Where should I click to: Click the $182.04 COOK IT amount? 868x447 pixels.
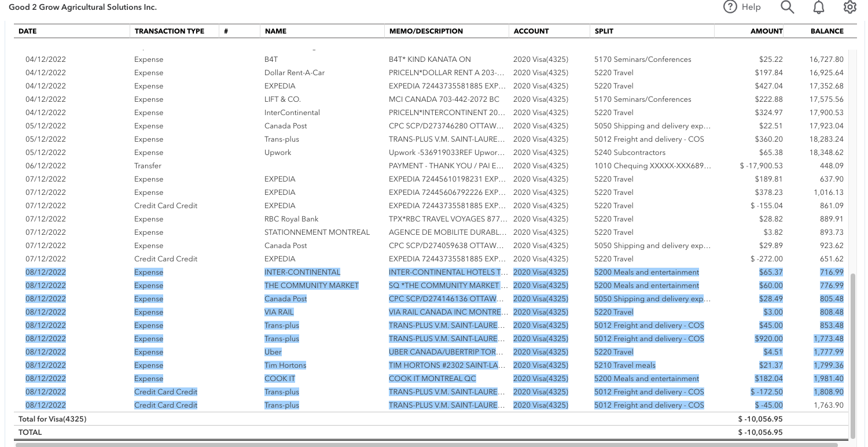[768, 379]
